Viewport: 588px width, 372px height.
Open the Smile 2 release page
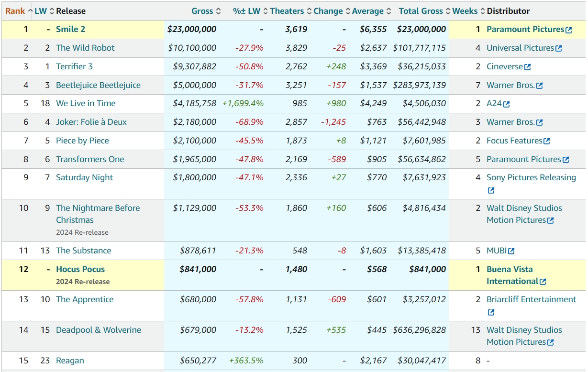70,29
